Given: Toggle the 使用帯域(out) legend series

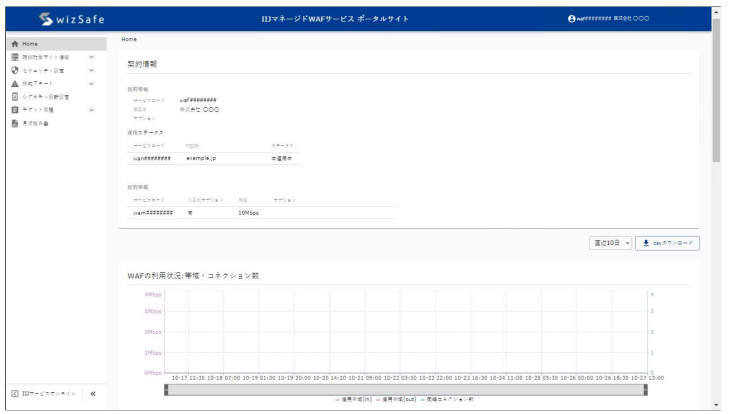Looking at the screenshot, I should (x=397, y=399).
